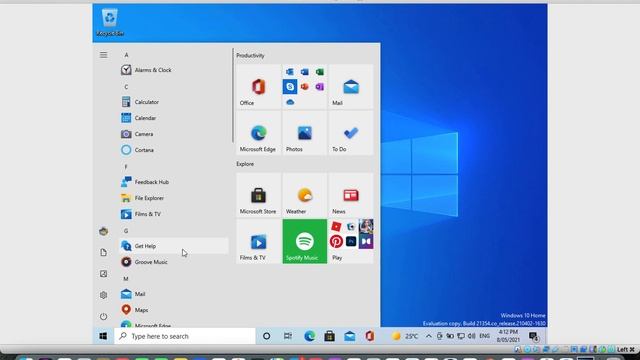The image size is (640, 360).
Task: Open the Microsoft Store tile
Action: (258, 195)
